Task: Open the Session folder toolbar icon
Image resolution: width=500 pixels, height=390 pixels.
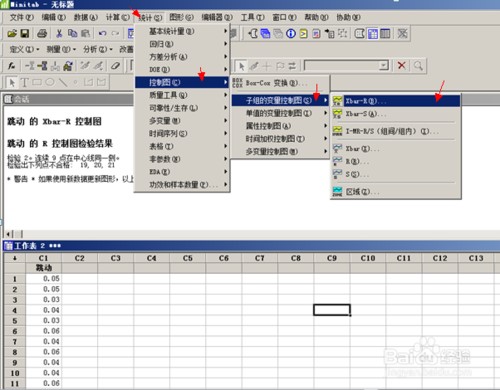Action: (253, 33)
